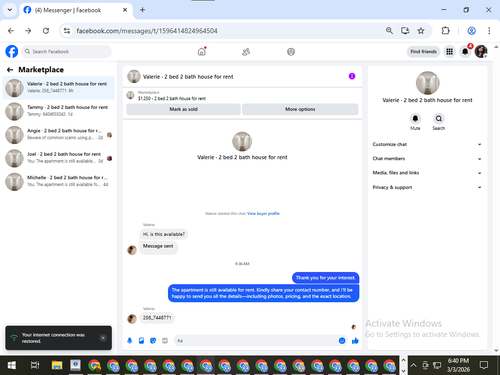500x375 pixels.
Task: Click the 'Hi, is this available?' message
Action: pyautogui.click(x=164, y=234)
